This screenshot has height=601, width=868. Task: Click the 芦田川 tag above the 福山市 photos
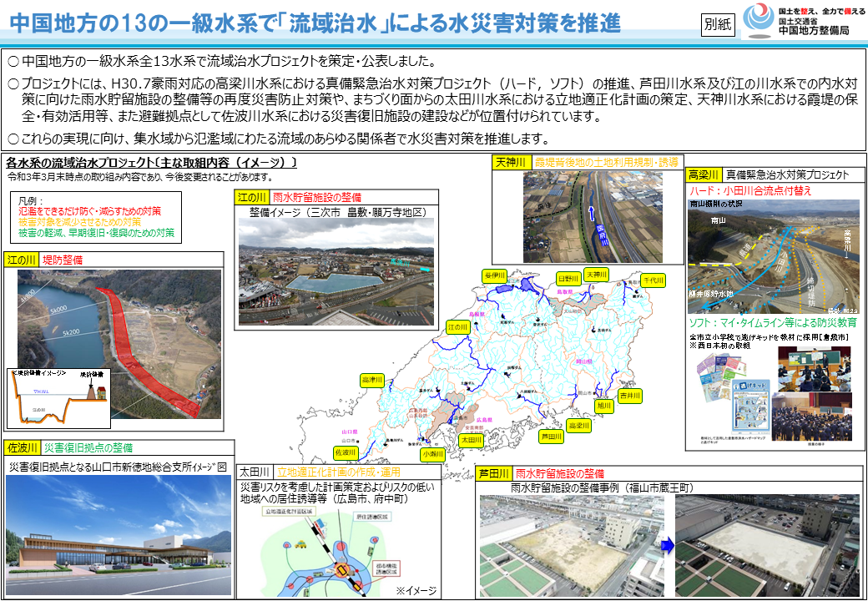(x=493, y=474)
